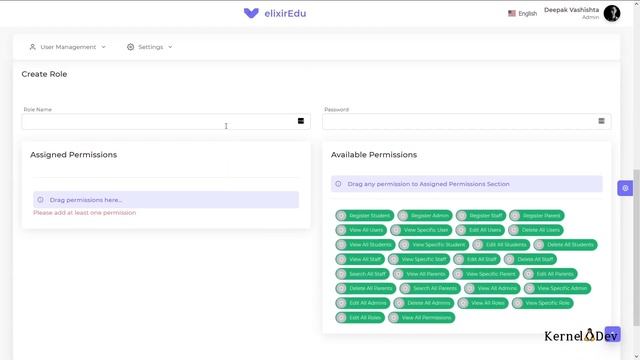Click the scrollbar down arrow at bottom right
This screenshot has height=360, width=640.
click(x=636, y=356)
